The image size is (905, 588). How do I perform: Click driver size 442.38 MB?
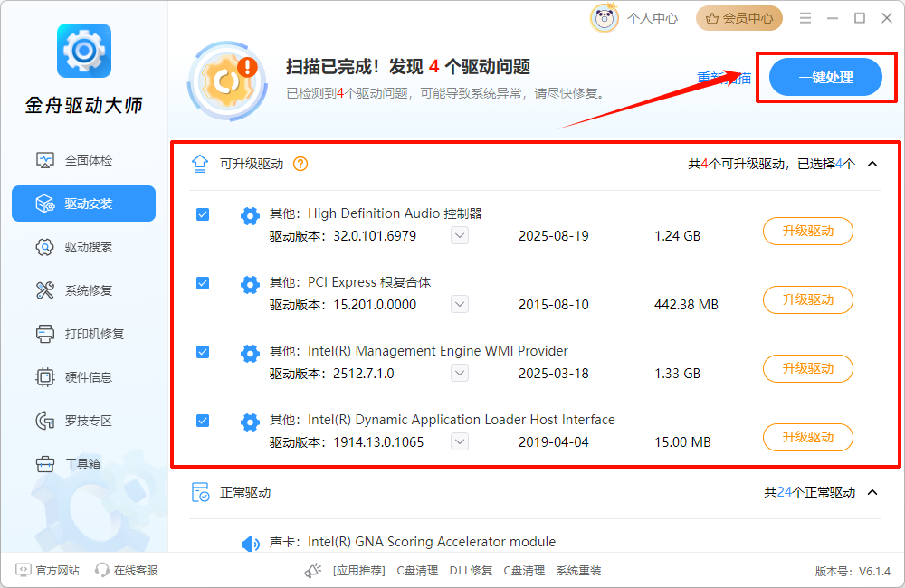tap(686, 305)
